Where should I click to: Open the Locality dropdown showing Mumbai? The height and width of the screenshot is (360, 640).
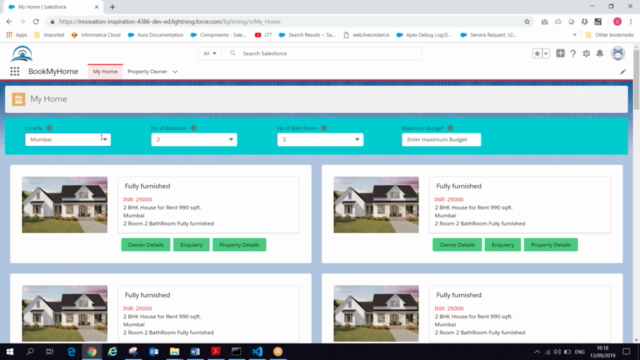pos(68,140)
